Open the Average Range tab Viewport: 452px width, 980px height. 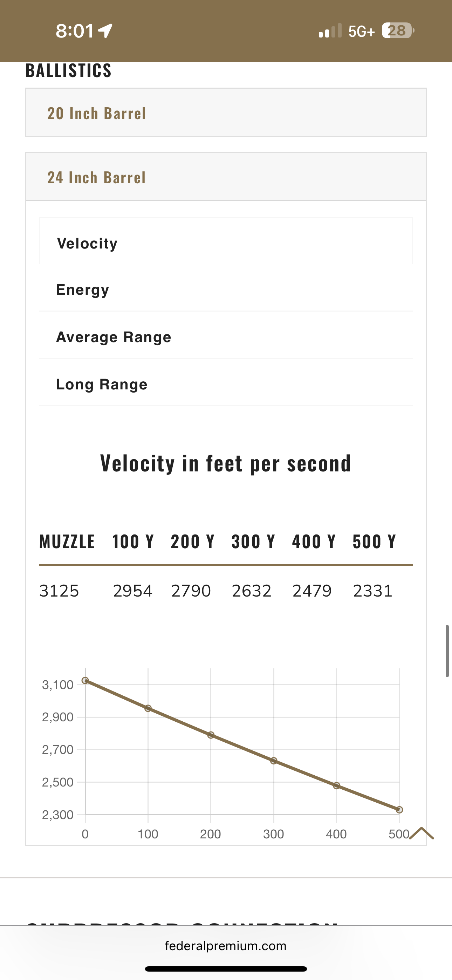(114, 337)
